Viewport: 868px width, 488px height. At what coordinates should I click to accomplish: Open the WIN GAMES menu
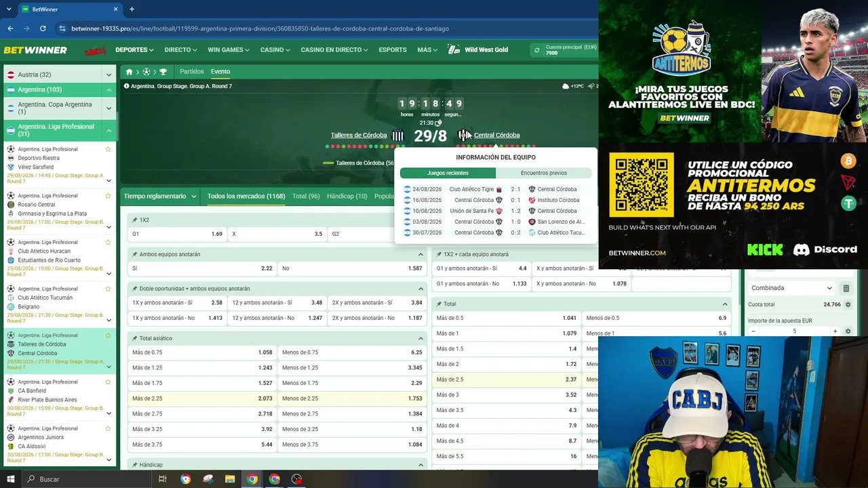[x=229, y=50]
